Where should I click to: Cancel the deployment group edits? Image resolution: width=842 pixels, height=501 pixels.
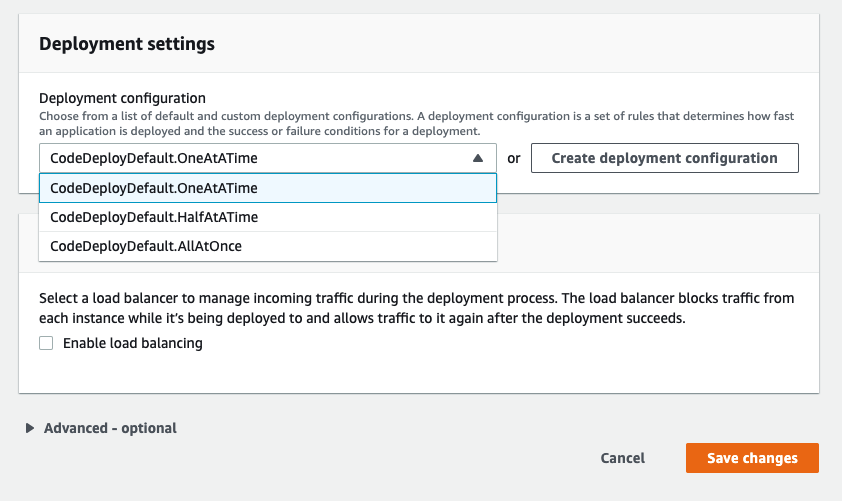(622, 458)
